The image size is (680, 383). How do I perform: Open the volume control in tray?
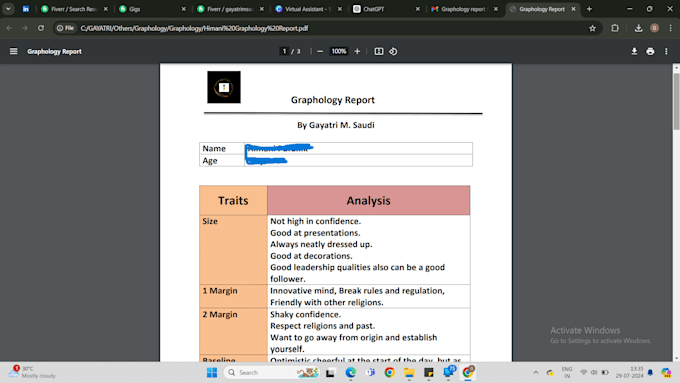pos(594,372)
